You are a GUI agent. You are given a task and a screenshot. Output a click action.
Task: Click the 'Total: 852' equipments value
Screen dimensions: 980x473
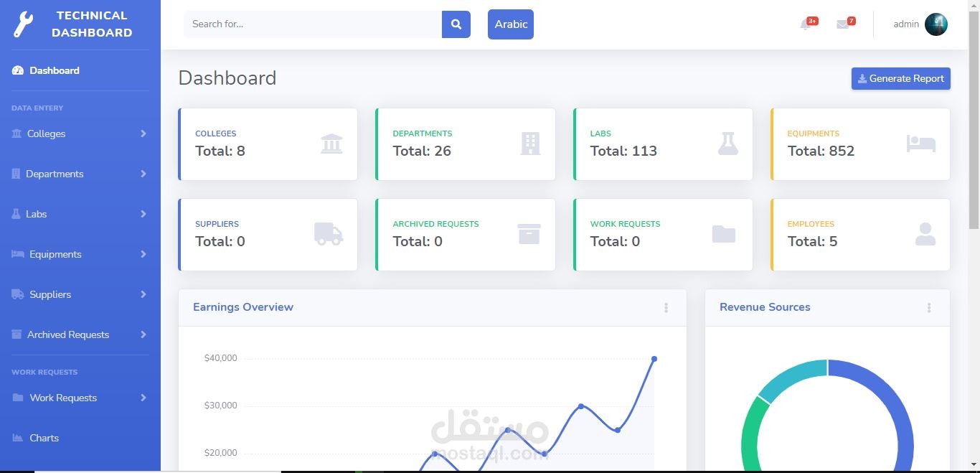tap(821, 151)
